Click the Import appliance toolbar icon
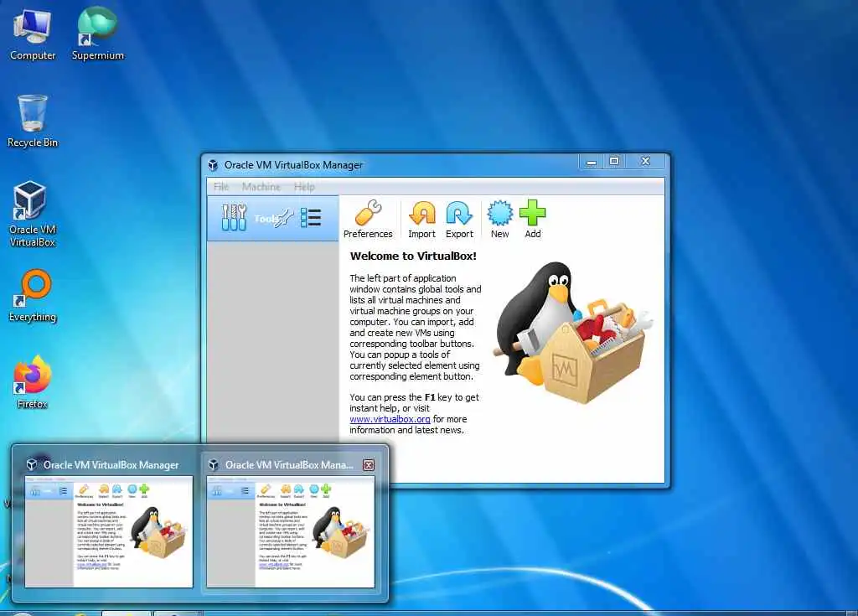Image resolution: width=858 pixels, height=616 pixels. pyautogui.click(x=422, y=220)
